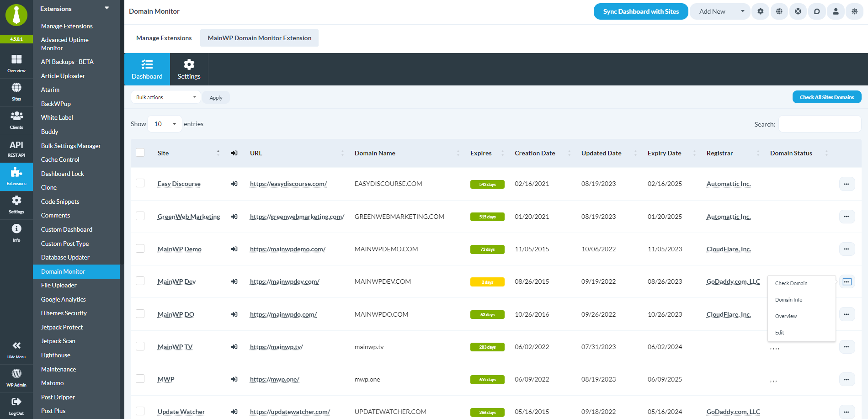
Task: Tick the select-all checkbox in table header
Action: point(140,153)
